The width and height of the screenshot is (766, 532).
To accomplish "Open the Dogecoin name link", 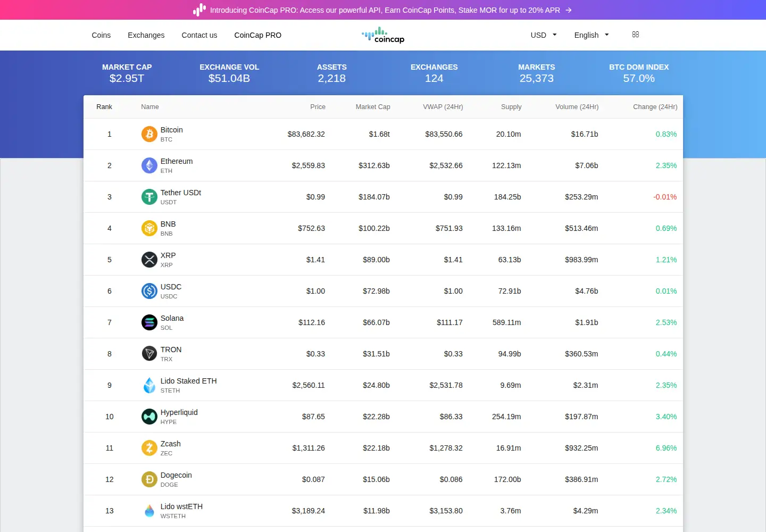I will pyautogui.click(x=176, y=475).
